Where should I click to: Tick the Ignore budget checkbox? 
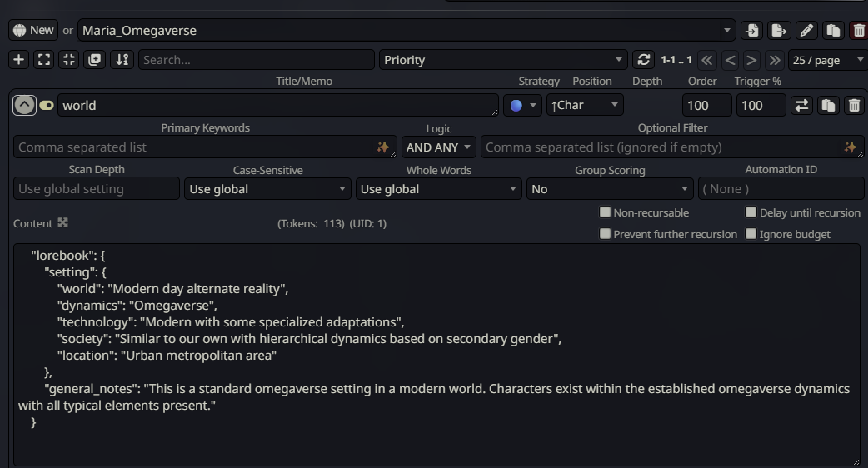pyautogui.click(x=751, y=234)
